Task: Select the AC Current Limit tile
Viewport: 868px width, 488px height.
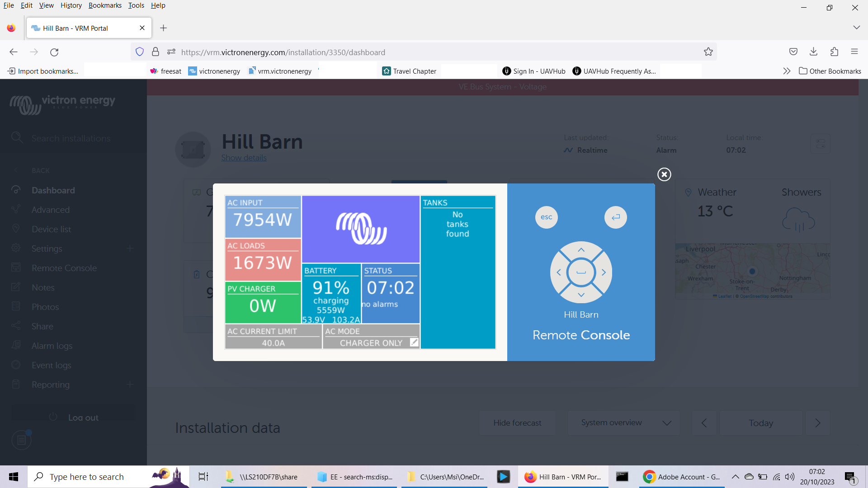Action: [273, 337]
